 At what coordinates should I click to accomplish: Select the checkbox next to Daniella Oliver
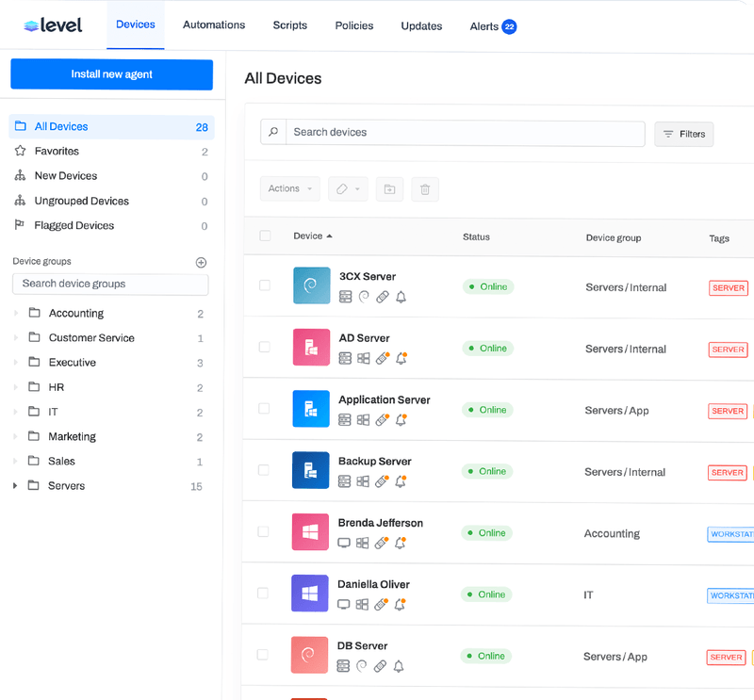(x=265, y=594)
